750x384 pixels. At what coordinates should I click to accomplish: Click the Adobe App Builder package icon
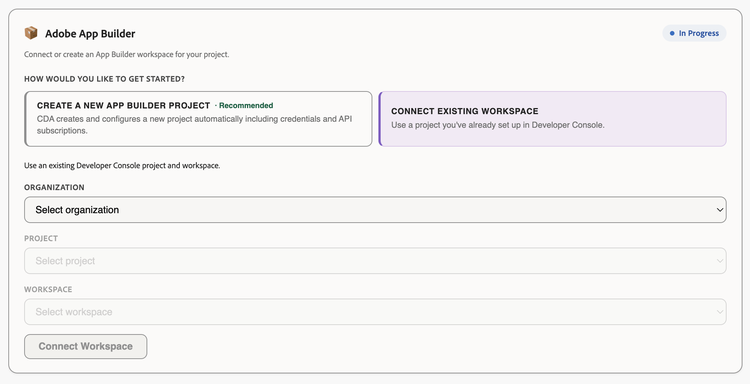(31, 33)
